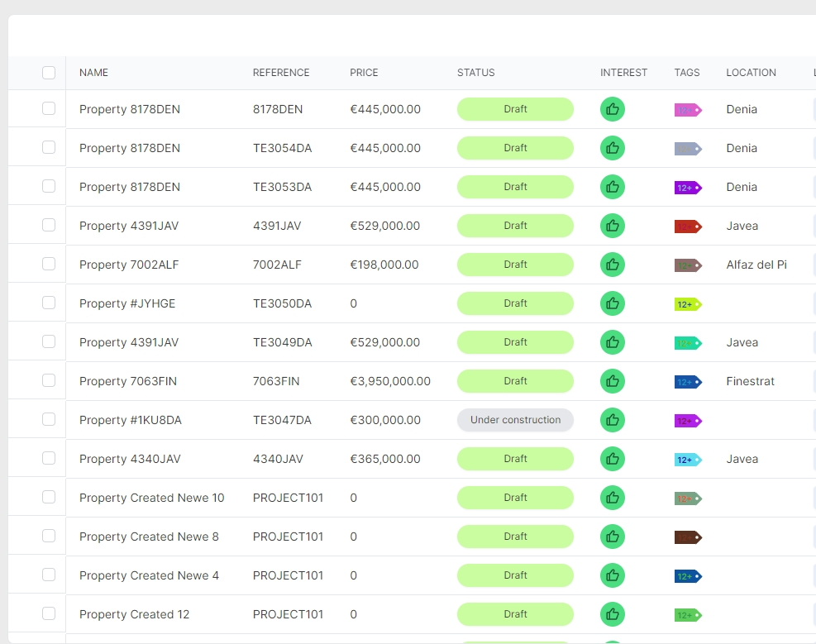Open the Property #JYHGE name link
This screenshot has width=816, height=644.
coord(127,303)
